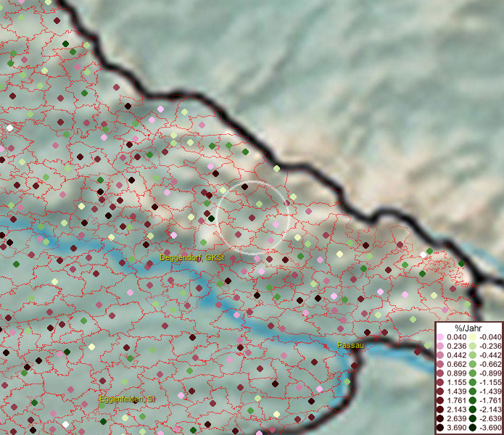Select the -1.439 legend color dot
The height and width of the screenshot is (435, 504).
point(473,391)
